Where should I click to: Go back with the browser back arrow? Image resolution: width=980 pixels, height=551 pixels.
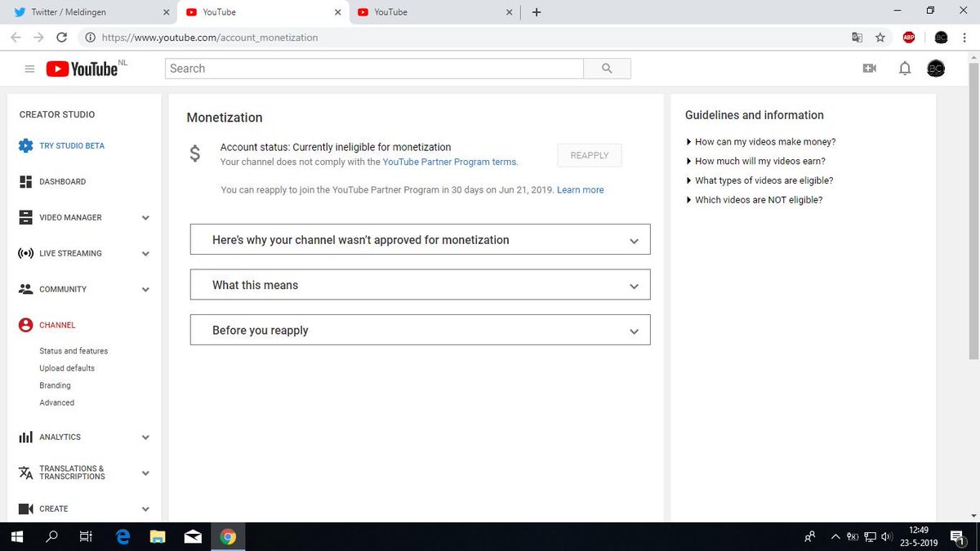tap(16, 38)
